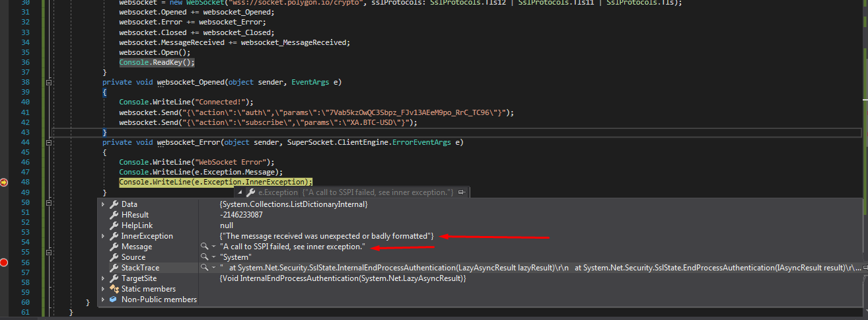The image size is (868, 320).
Task: Click the websocket.Open() statement
Action: click(x=155, y=52)
